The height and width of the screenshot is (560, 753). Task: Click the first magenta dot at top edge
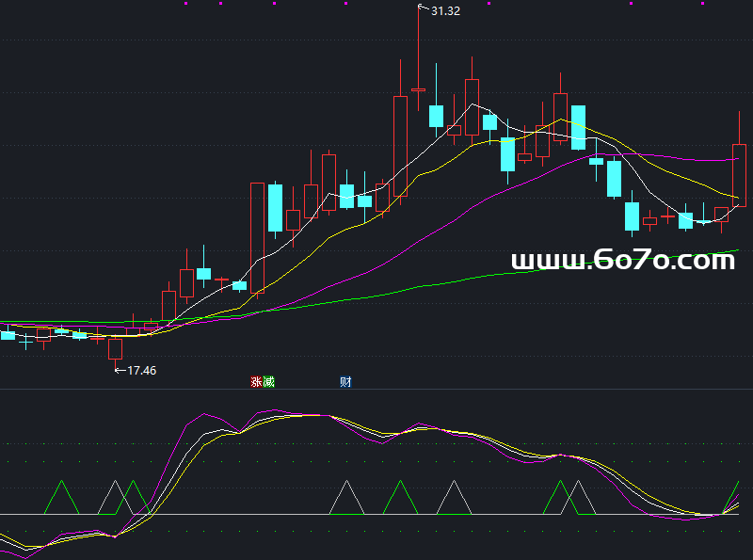[x=185, y=4]
